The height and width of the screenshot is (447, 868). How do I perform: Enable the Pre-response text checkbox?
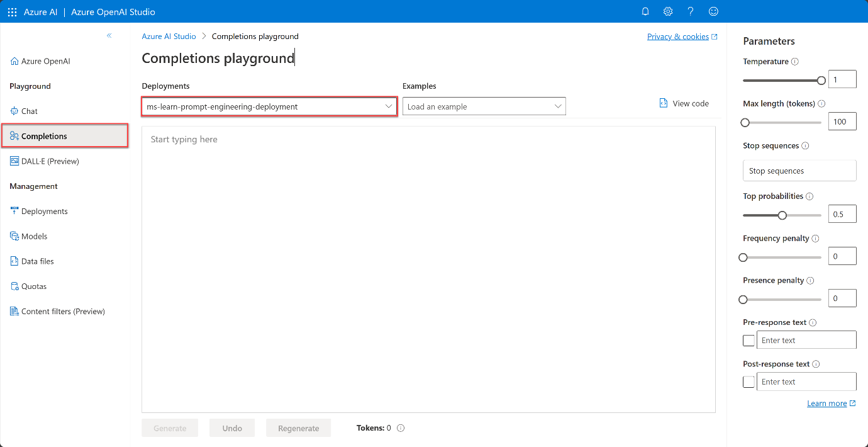coord(748,341)
